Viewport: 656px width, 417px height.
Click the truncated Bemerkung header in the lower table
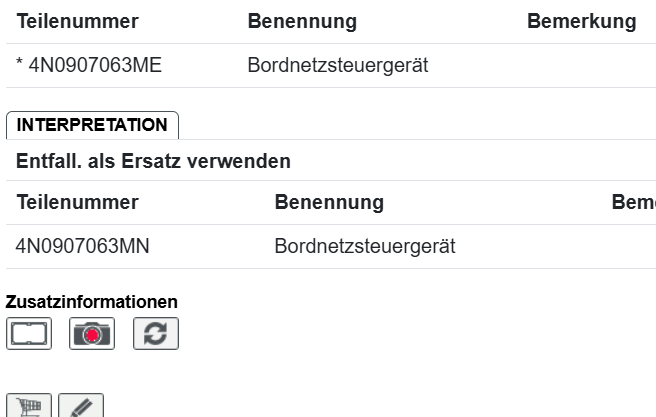pos(633,202)
